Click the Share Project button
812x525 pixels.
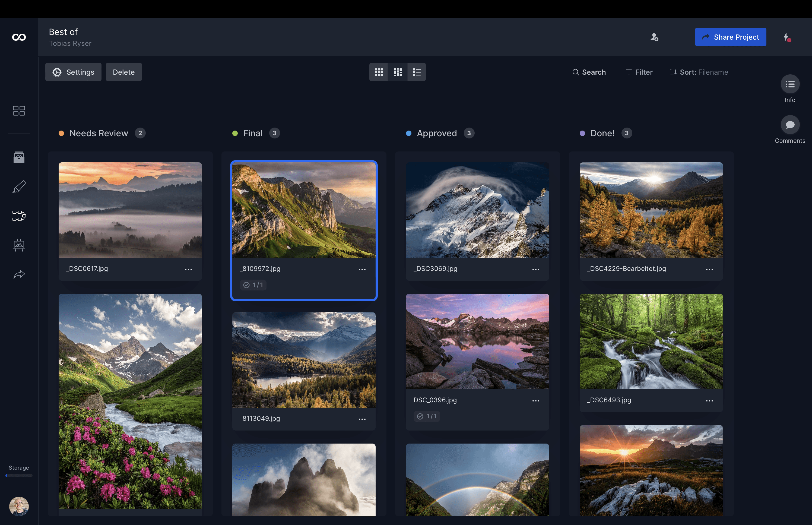pyautogui.click(x=731, y=37)
